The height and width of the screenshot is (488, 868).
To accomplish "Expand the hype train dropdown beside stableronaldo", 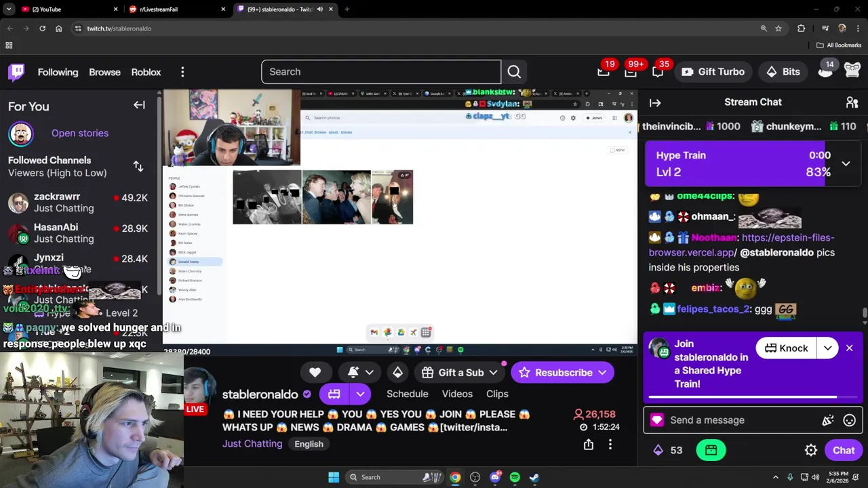I will (x=360, y=394).
